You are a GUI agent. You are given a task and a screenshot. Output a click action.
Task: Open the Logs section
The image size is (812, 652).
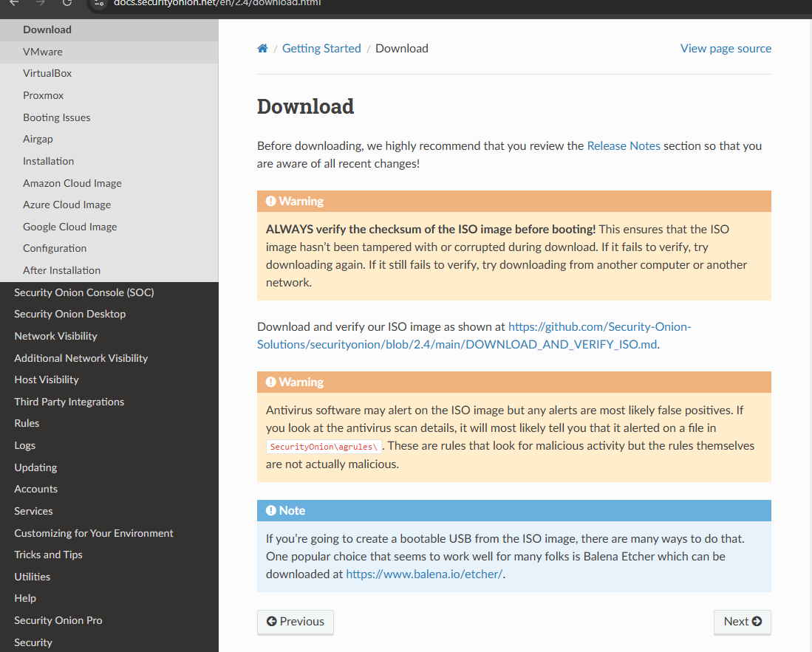point(109,445)
